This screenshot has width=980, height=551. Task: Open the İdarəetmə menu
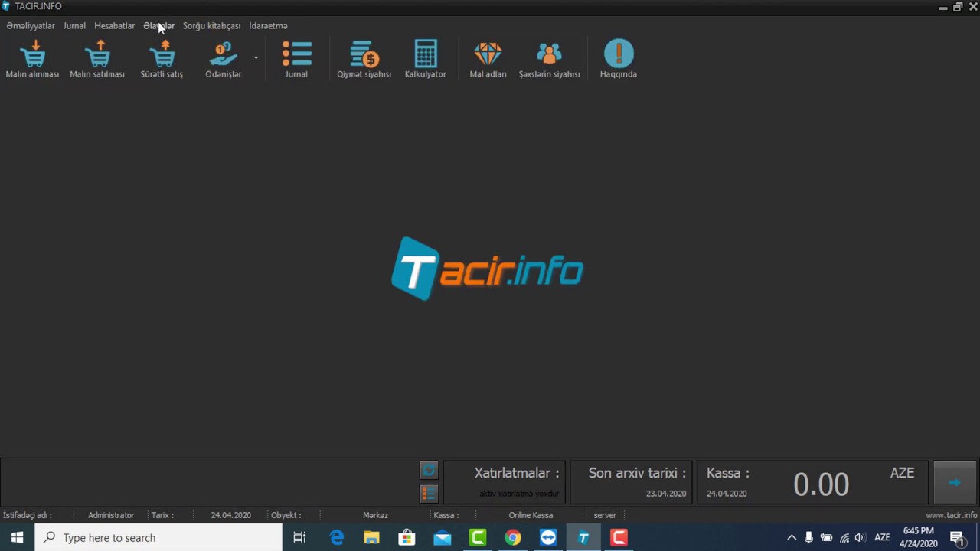click(268, 26)
